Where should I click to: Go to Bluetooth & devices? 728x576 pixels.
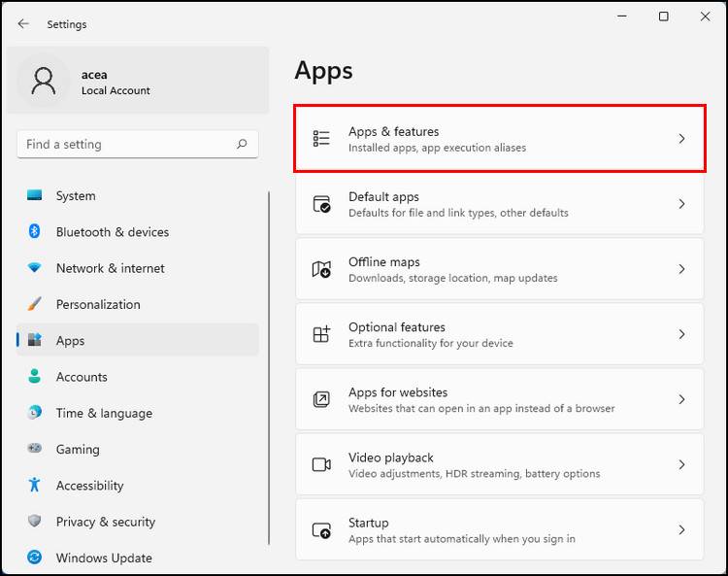(113, 232)
